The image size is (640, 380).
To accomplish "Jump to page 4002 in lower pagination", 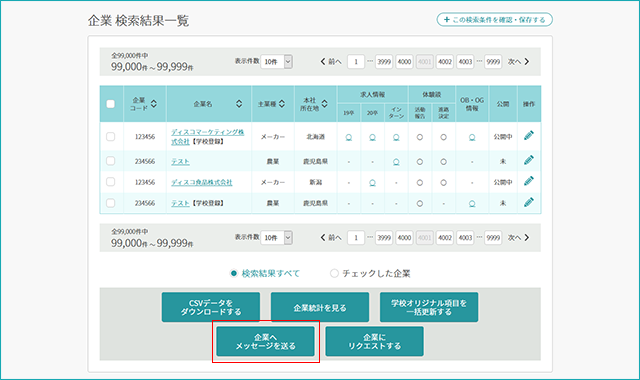I will pos(445,238).
